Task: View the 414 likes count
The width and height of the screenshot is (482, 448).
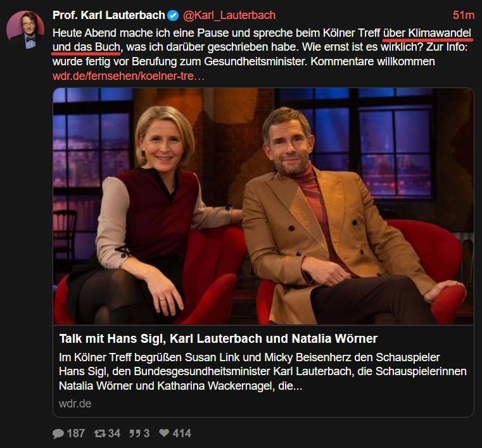Action: coord(182,433)
